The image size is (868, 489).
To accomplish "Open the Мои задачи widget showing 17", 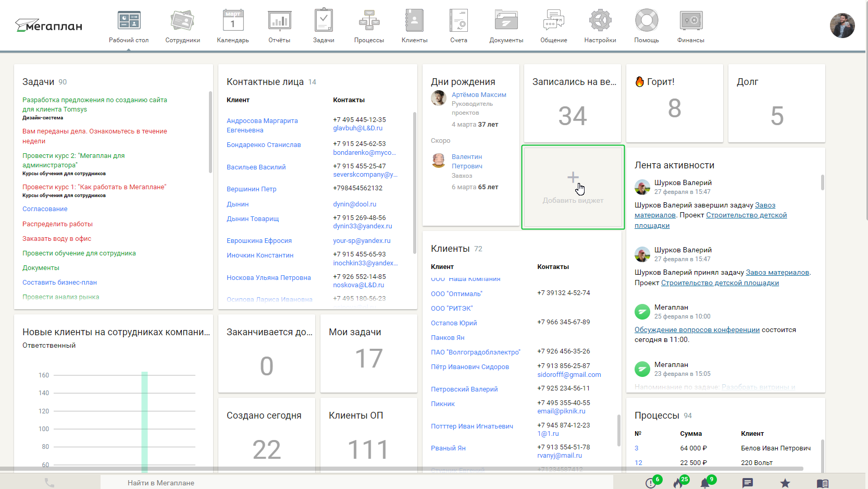I will pos(369,353).
